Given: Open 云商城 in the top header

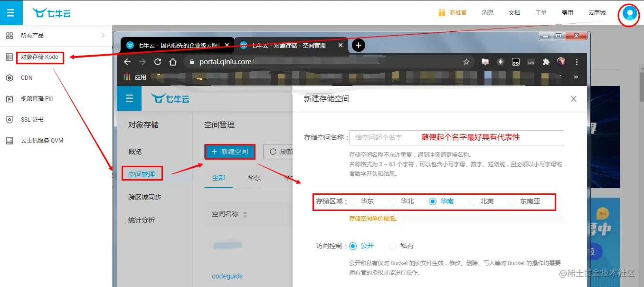Looking at the screenshot, I should pyautogui.click(x=597, y=13).
